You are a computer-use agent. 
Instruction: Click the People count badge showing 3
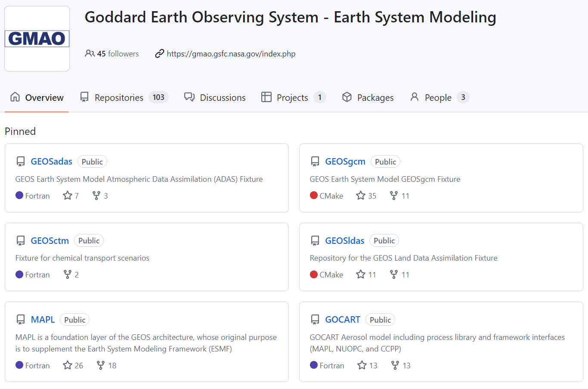click(463, 97)
